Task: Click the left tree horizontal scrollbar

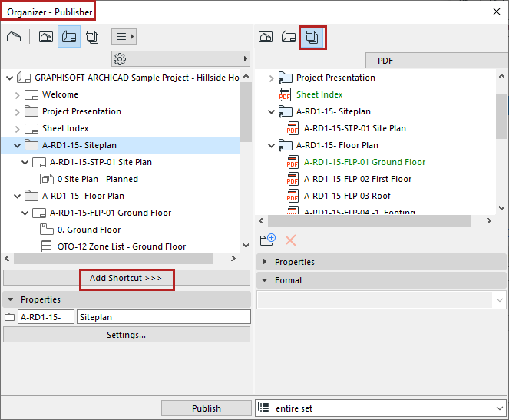Action: (114, 258)
